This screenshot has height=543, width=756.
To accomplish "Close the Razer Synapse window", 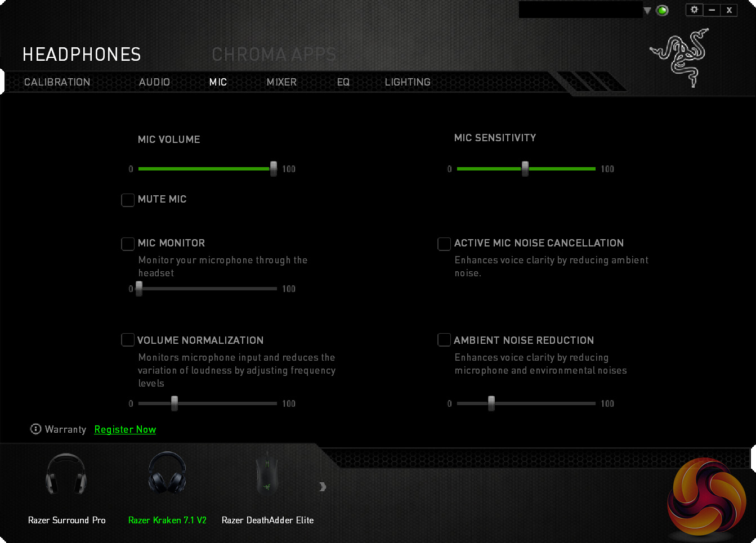I will 729,10.
